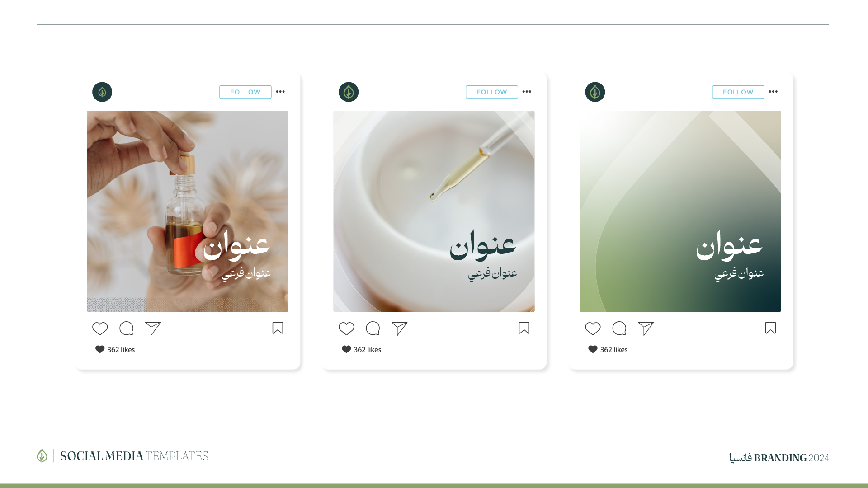The width and height of the screenshot is (868, 488).
Task: Click FOLLOW on the third post
Action: (x=738, y=92)
